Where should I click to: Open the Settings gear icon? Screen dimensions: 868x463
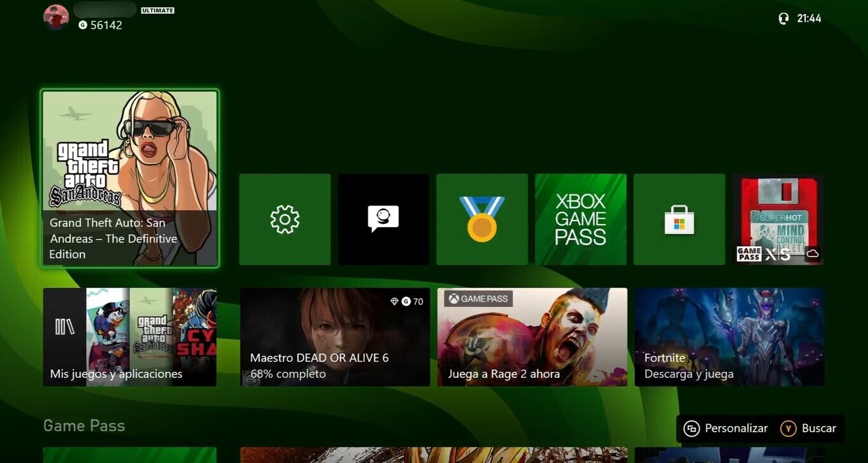(x=284, y=219)
